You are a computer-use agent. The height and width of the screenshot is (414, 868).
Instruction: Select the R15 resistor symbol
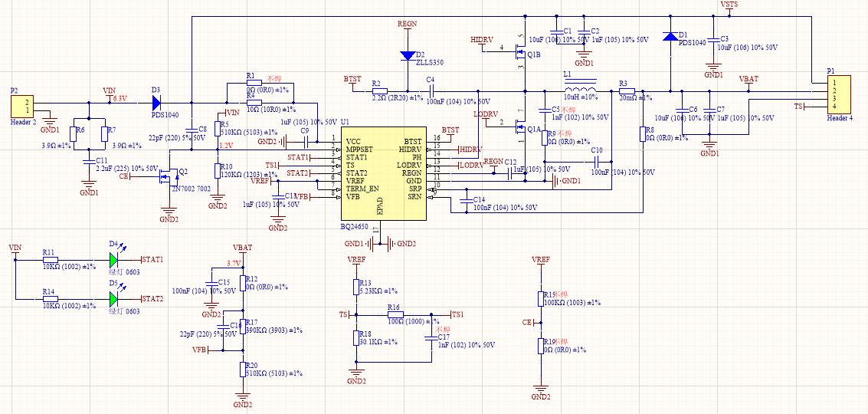coord(540,299)
